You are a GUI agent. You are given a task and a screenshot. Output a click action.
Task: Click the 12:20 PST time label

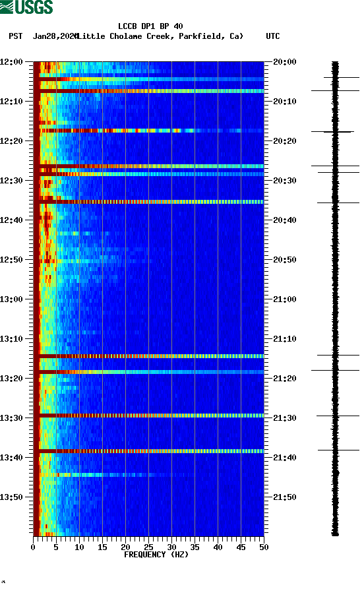coord(11,141)
